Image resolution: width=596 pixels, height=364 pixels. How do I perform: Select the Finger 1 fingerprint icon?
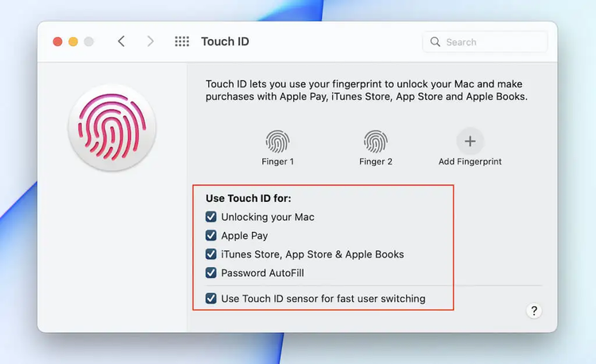point(277,141)
